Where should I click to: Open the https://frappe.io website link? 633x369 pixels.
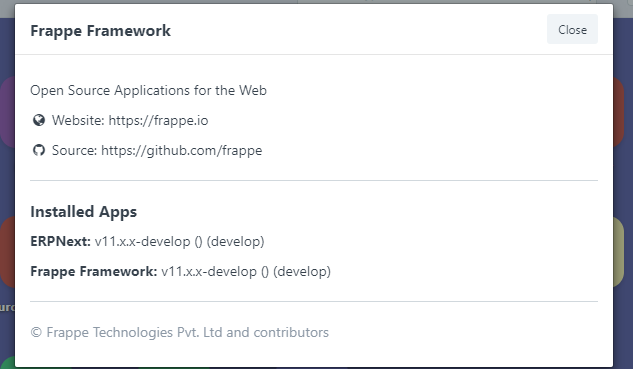[158, 120]
